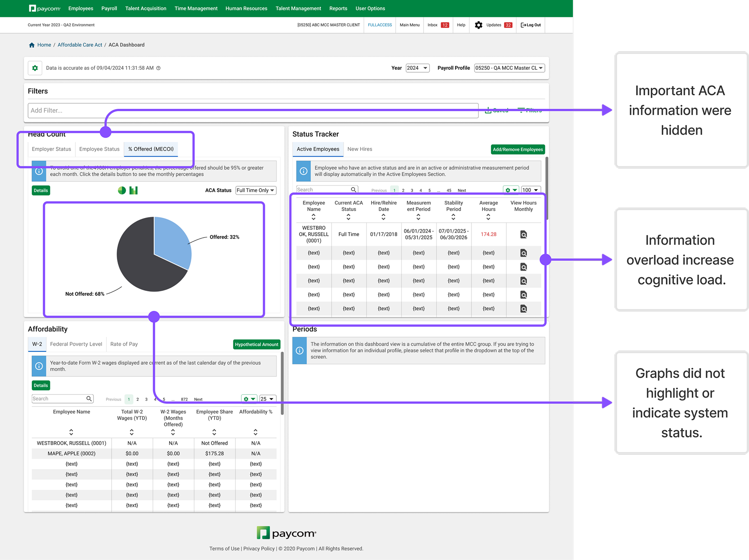Open the Talent Acquisition menu
The width and height of the screenshot is (749, 560).
146,9
